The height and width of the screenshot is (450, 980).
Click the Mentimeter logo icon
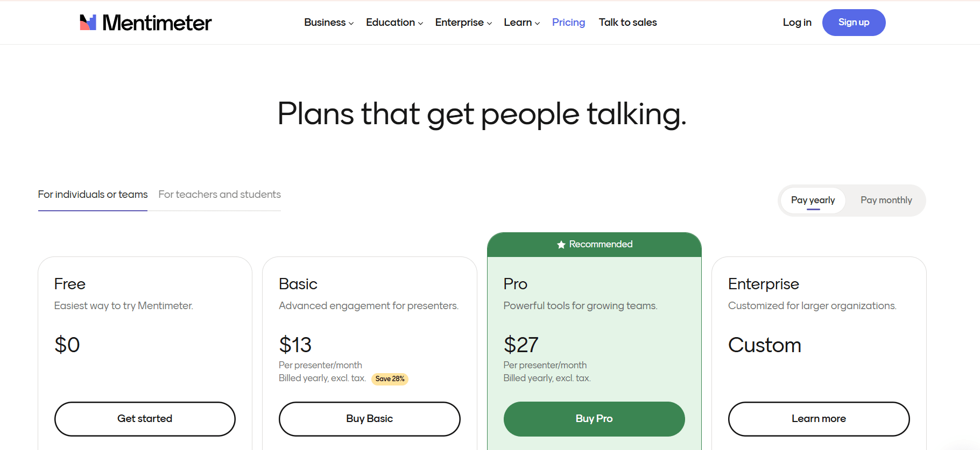(x=88, y=22)
